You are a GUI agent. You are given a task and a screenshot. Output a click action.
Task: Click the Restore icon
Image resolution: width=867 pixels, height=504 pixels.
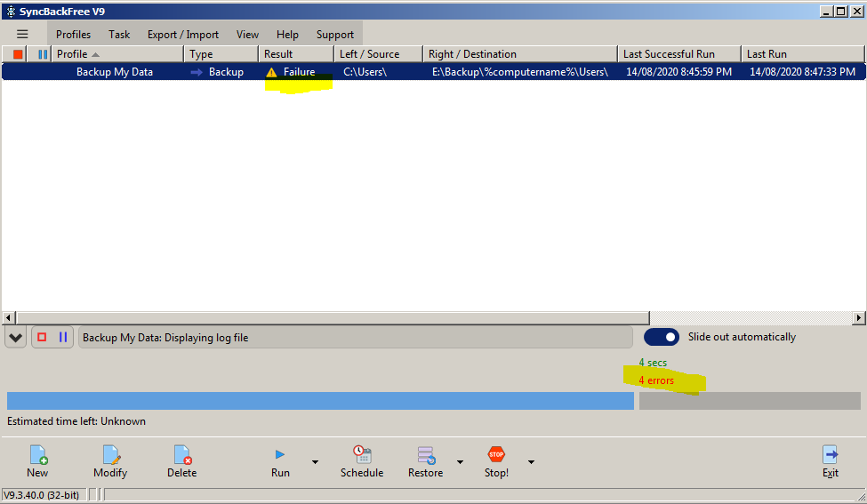click(425, 455)
